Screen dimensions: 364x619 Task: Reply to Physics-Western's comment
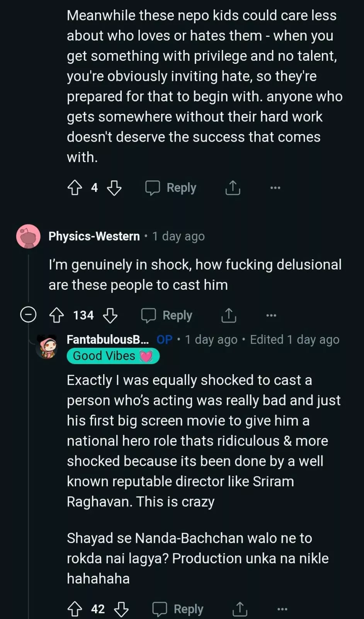(167, 315)
